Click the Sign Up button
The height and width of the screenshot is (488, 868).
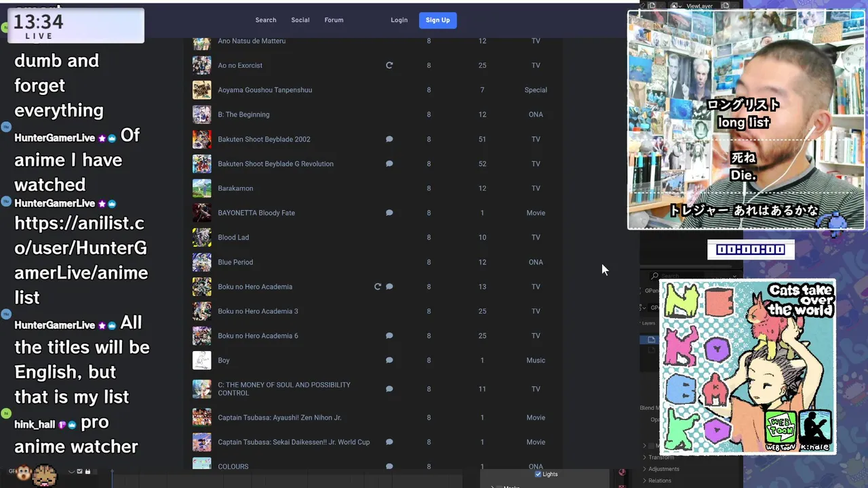pos(438,20)
